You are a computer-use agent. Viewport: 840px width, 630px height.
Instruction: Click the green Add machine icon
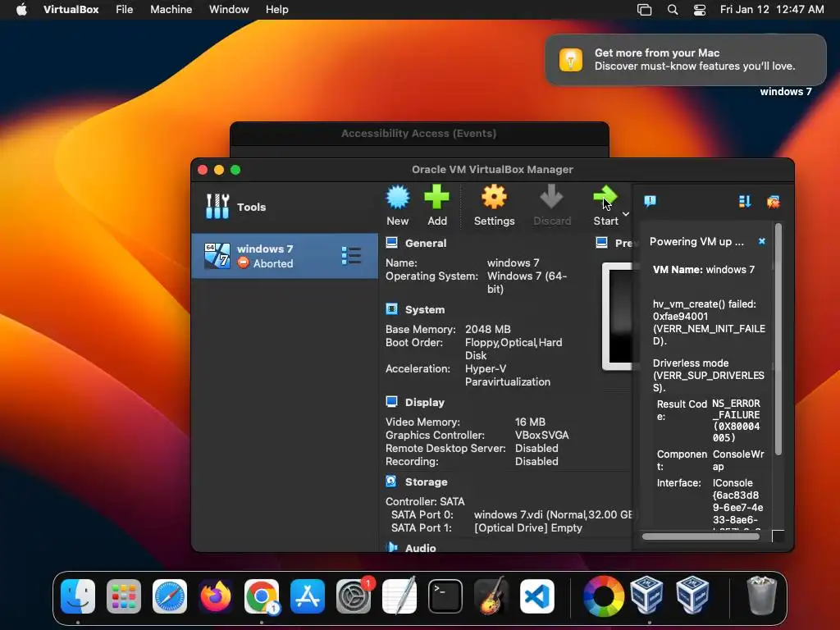tap(436, 198)
